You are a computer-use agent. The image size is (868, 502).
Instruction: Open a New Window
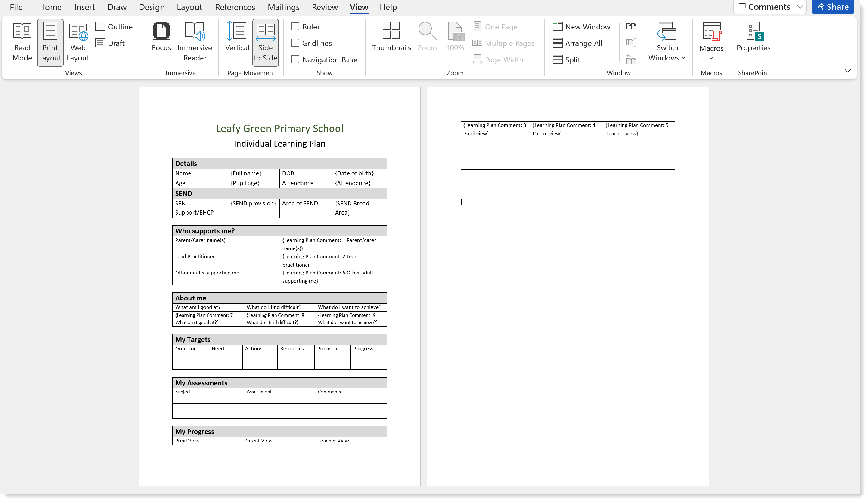pos(581,27)
